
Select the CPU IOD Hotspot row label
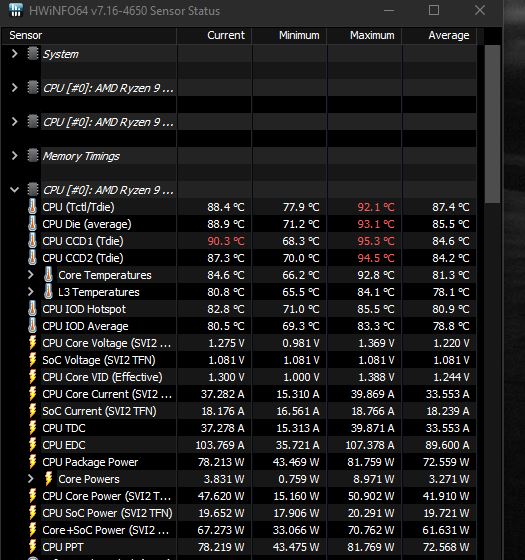click(84, 309)
